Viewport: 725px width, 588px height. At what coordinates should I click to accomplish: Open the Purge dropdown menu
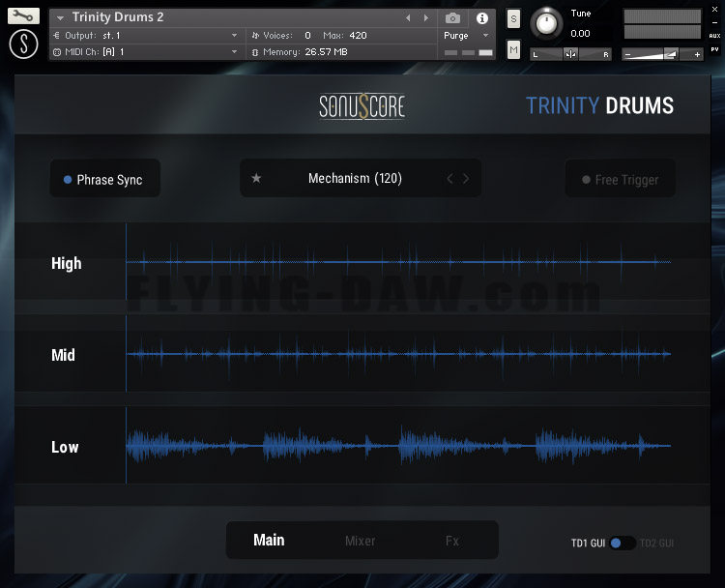pyautogui.click(x=485, y=35)
